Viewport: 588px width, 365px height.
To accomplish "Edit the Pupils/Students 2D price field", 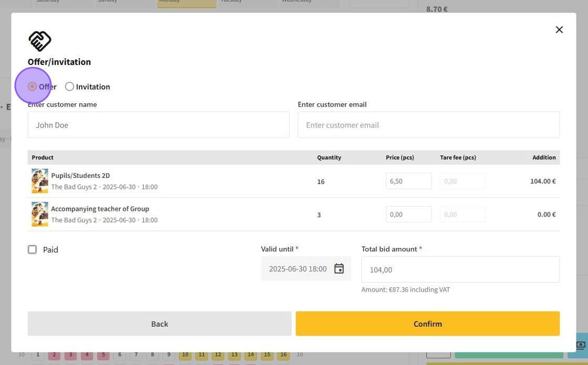I will pyautogui.click(x=408, y=181).
